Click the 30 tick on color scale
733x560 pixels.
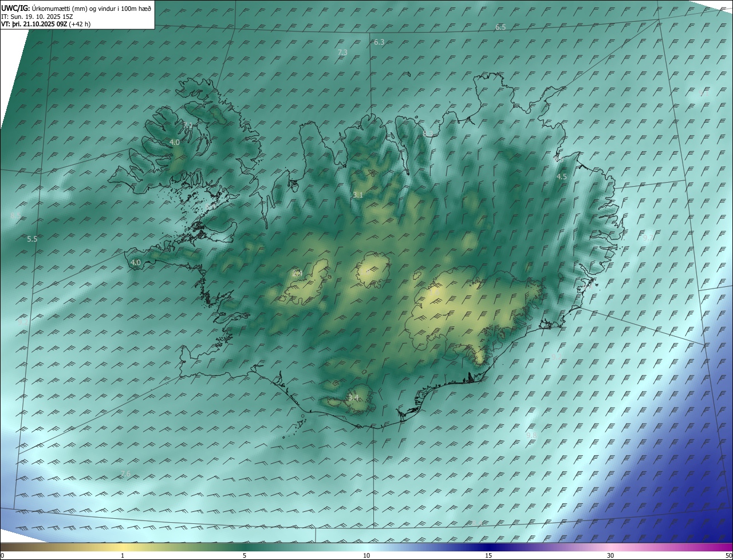pos(610,555)
